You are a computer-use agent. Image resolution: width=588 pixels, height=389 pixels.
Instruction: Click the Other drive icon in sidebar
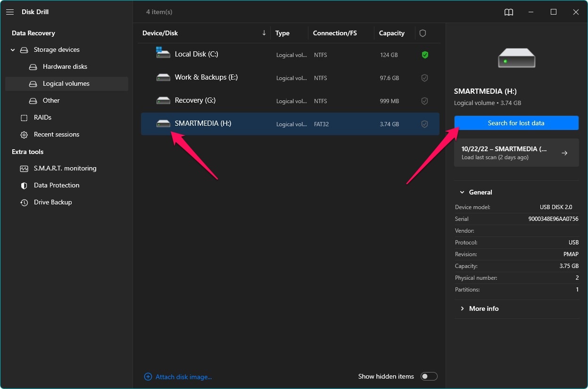(x=33, y=101)
